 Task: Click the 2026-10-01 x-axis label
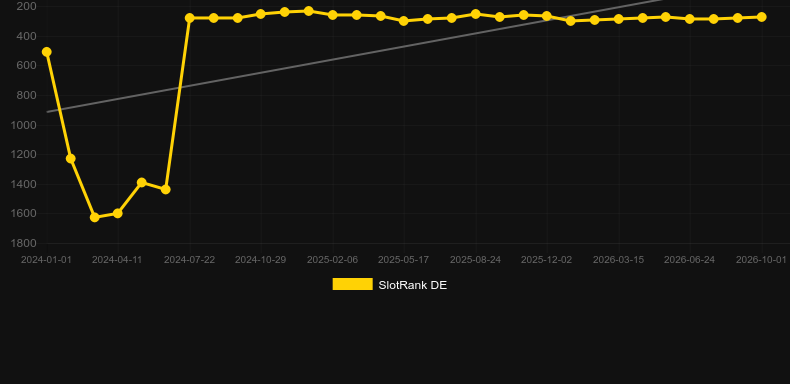pyautogui.click(x=761, y=260)
